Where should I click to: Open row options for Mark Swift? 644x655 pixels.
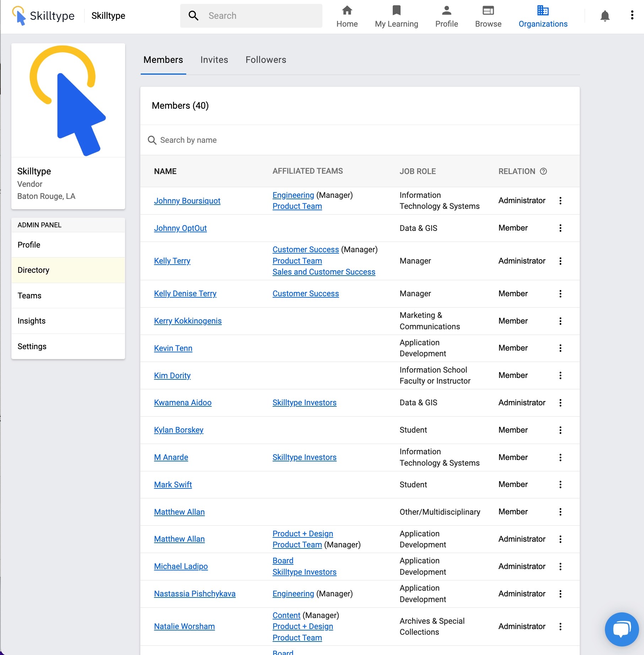tap(560, 485)
